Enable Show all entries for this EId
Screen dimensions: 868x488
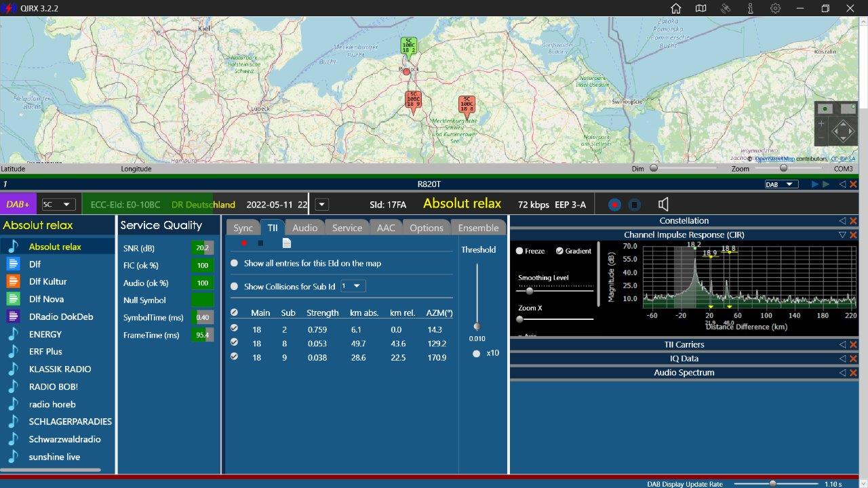pyautogui.click(x=235, y=263)
